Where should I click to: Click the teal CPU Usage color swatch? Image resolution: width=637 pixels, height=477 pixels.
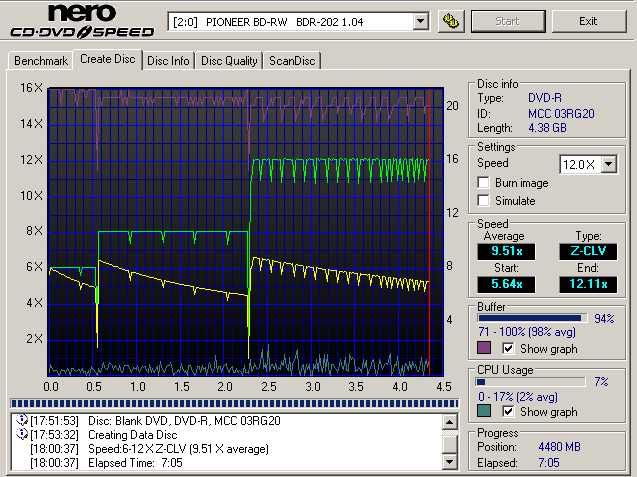click(484, 411)
